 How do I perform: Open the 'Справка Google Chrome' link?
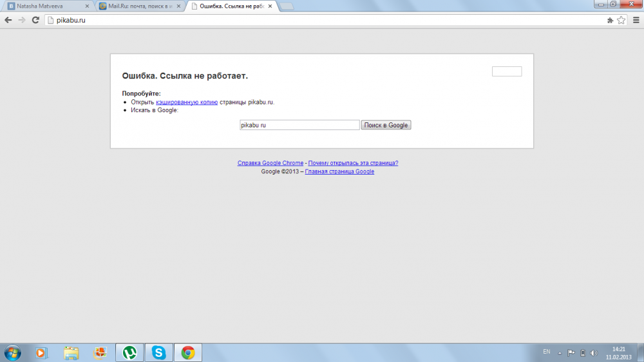(x=270, y=163)
